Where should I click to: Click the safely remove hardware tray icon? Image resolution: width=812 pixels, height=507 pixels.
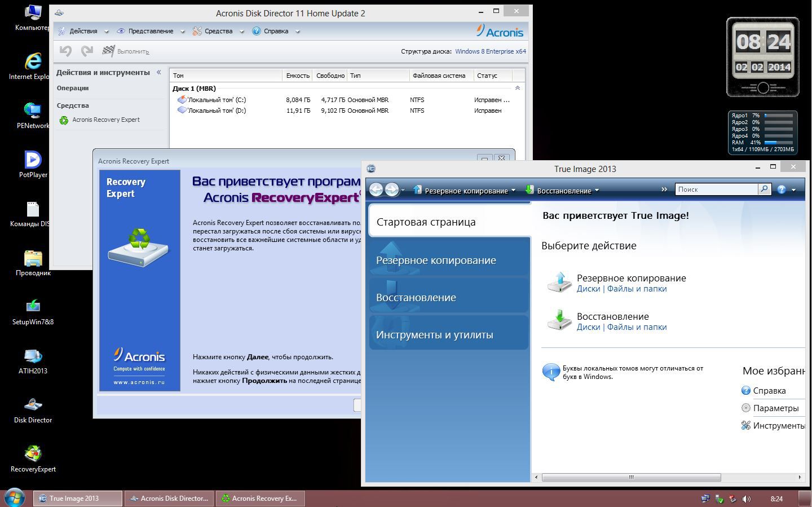719,499
